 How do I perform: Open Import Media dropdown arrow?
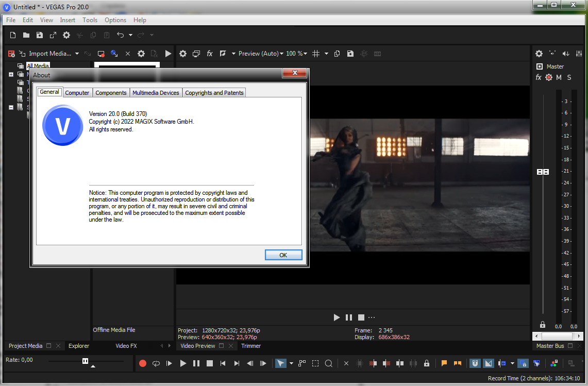point(77,54)
